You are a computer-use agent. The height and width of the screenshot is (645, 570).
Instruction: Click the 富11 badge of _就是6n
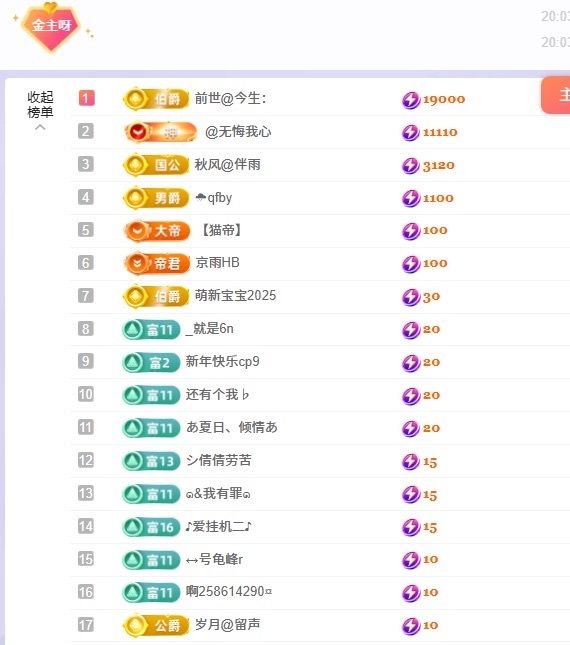coord(151,329)
